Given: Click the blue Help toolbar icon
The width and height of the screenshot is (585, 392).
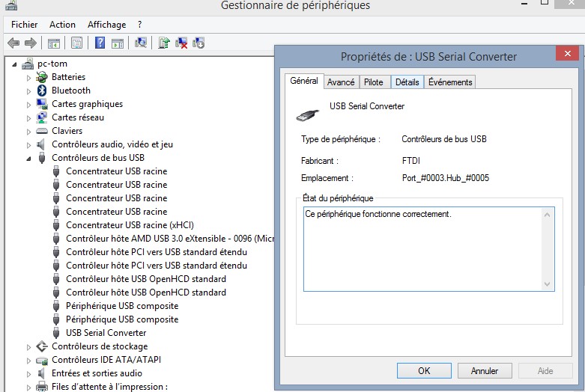Looking at the screenshot, I should (x=100, y=43).
